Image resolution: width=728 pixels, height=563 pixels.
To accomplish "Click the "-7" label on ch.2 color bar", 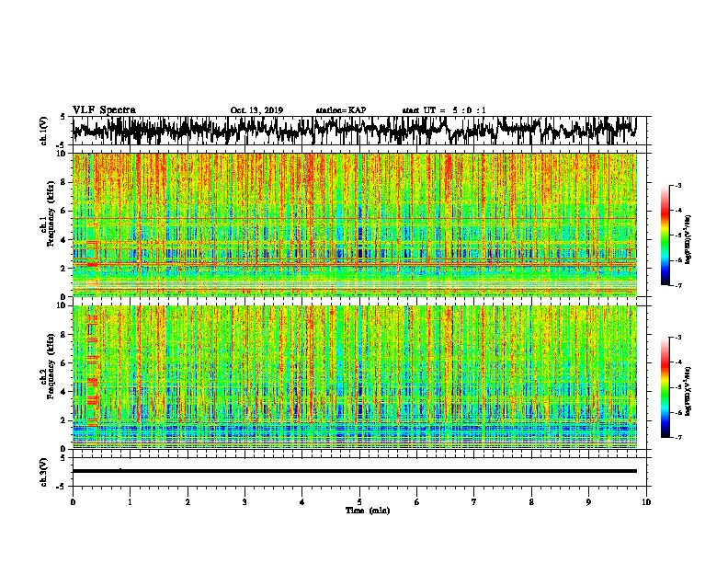I will click(x=678, y=437).
